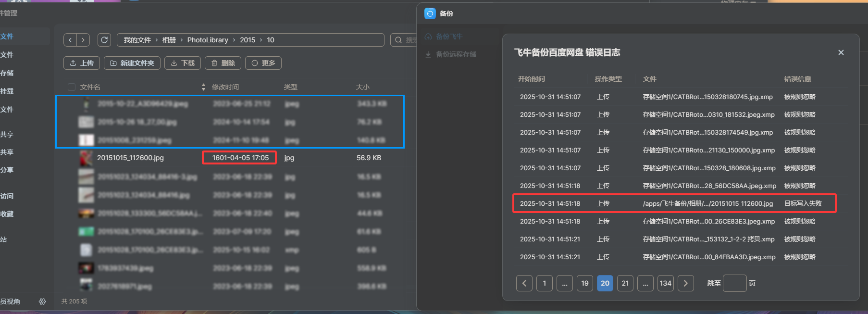The height and width of the screenshot is (314, 868).
Task: Focus the file manager search box
Action: 404,40
